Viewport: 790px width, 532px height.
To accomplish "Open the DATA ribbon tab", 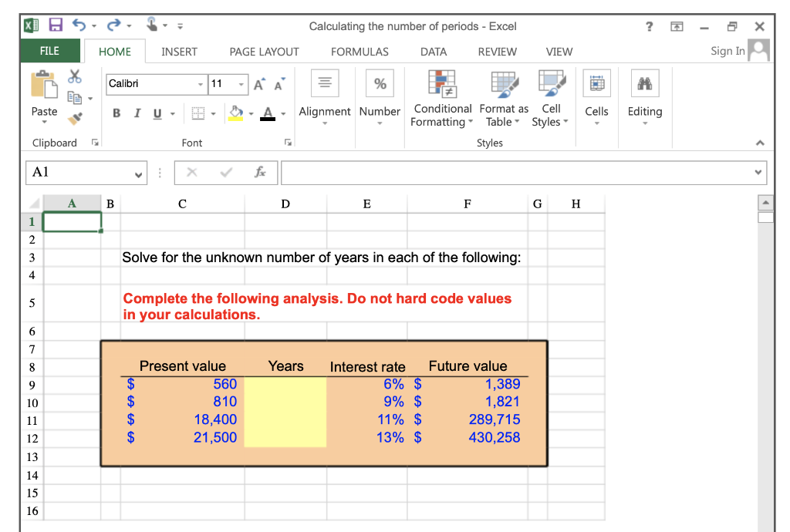I will [x=434, y=52].
